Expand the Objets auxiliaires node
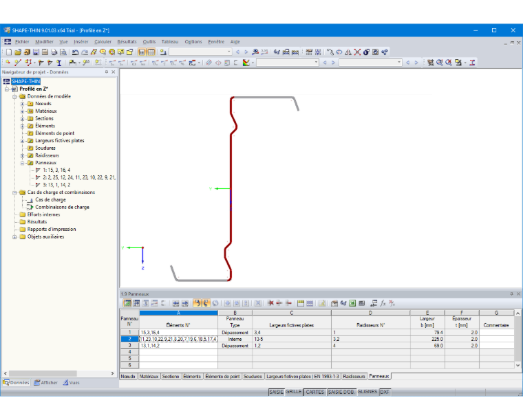 (x=14, y=237)
